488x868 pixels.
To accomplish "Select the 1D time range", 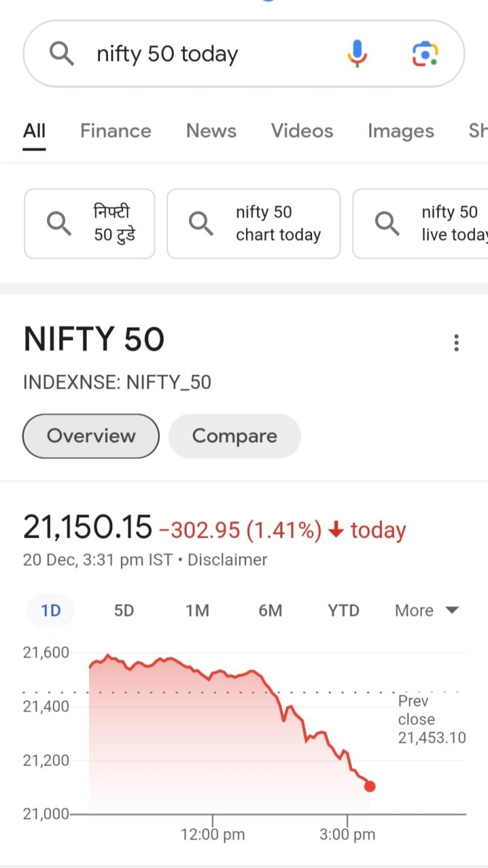I will tap(51, 610).
